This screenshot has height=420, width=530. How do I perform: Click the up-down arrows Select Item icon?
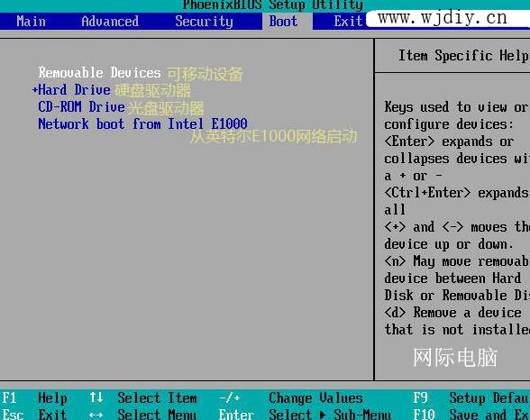click(96, 397)
